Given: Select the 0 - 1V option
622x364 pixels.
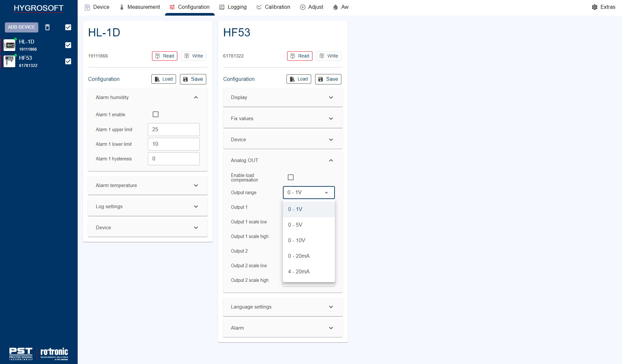Looking at the screenshot, I should pos(309,209).
